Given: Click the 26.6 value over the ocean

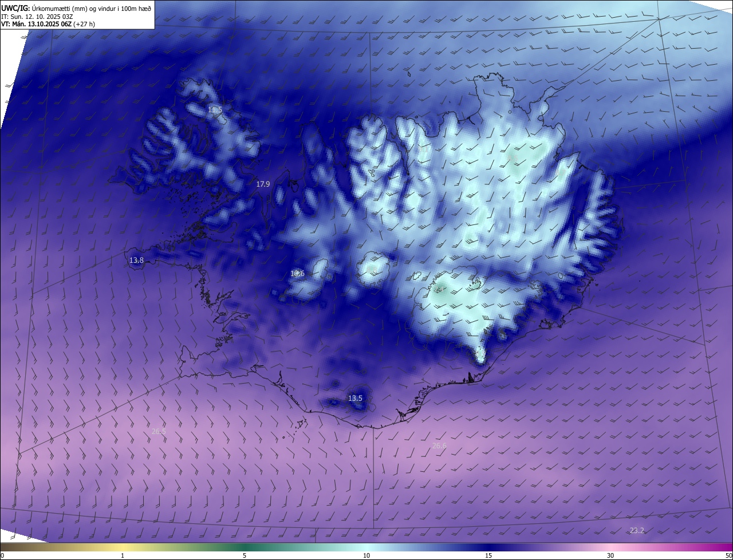Looking at the screenshot, I should pos(439,445).
